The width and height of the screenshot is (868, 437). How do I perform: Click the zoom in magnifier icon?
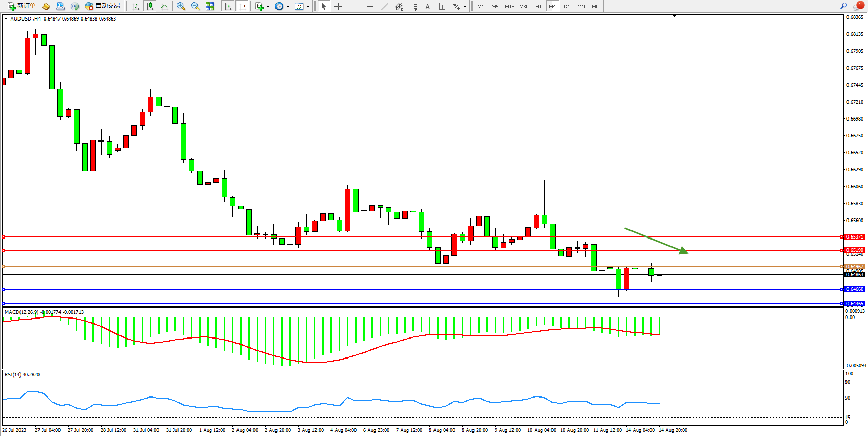pos(181,6)
